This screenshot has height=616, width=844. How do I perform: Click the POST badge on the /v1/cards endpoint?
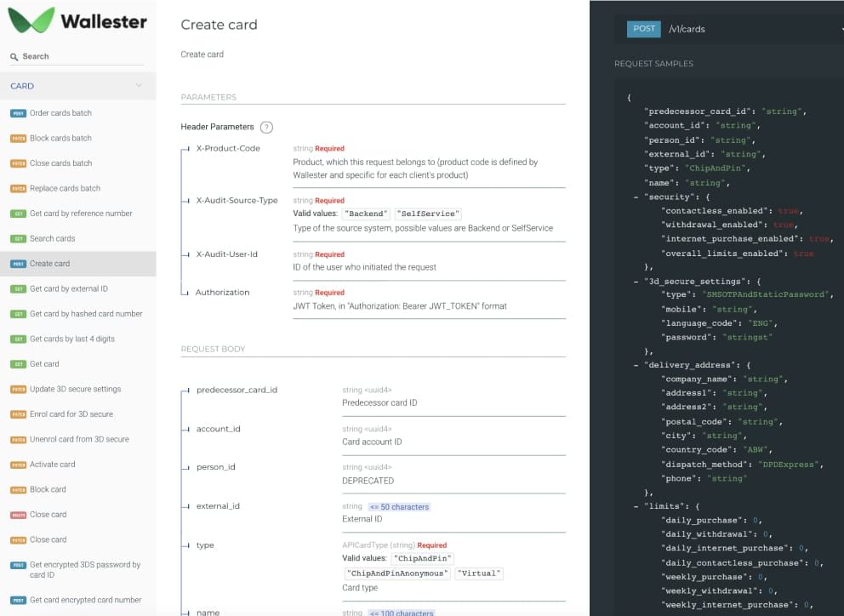click(x=643, y=28)
